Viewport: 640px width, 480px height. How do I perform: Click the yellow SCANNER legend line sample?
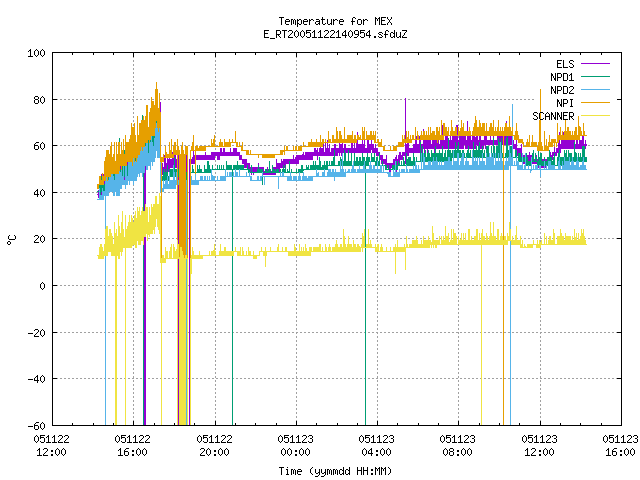595,116
